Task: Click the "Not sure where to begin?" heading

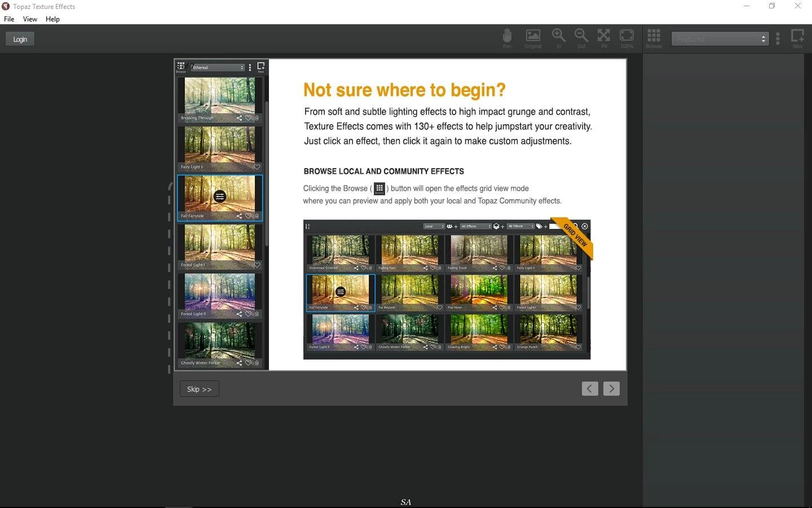Action: [x=404, y=90]
